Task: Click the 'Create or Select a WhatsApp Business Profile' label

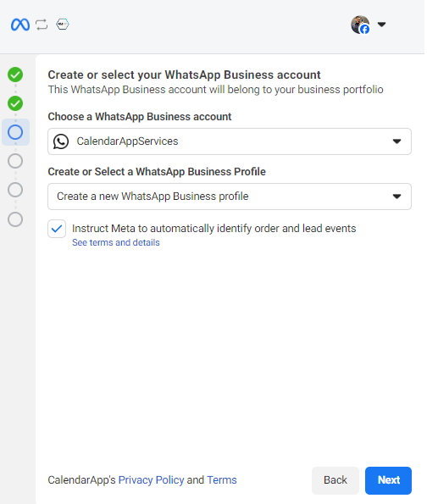Action: click(x=157, y=172)
